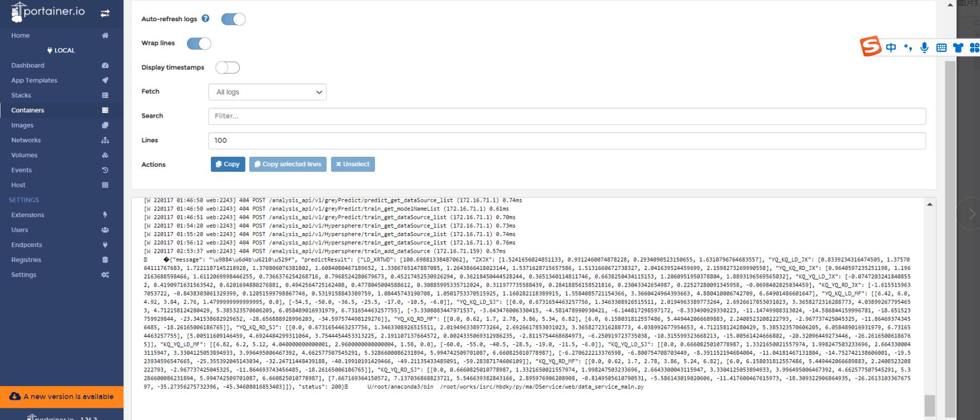Screen dimensions: 980x420
Task: Open the Images page
Action: [22, 125]
